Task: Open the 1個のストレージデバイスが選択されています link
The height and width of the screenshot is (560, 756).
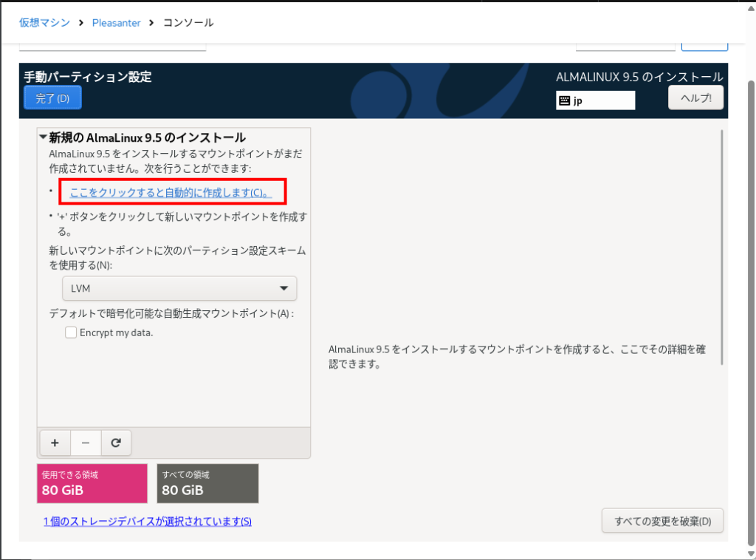Action: tap(148, 522)
